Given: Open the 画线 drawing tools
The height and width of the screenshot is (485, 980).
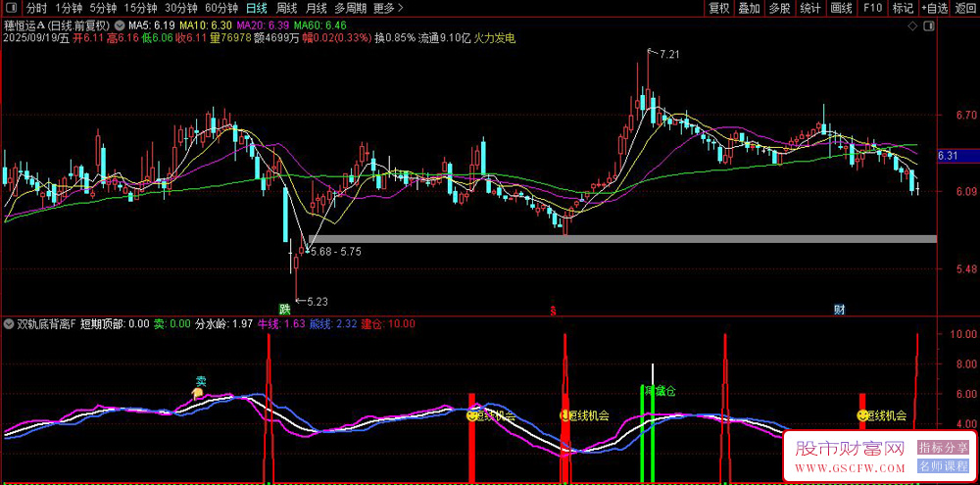Looking at the screenshot, I should [x=841, y=8].
